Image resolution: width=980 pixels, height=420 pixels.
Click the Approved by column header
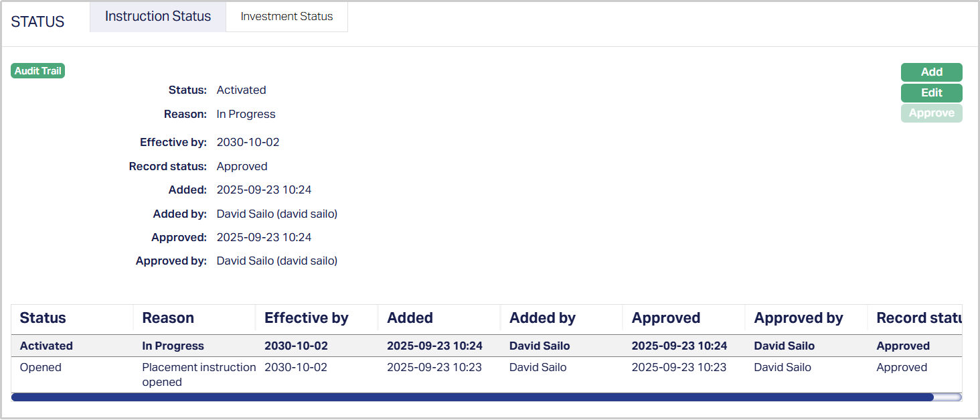[798, 318]
